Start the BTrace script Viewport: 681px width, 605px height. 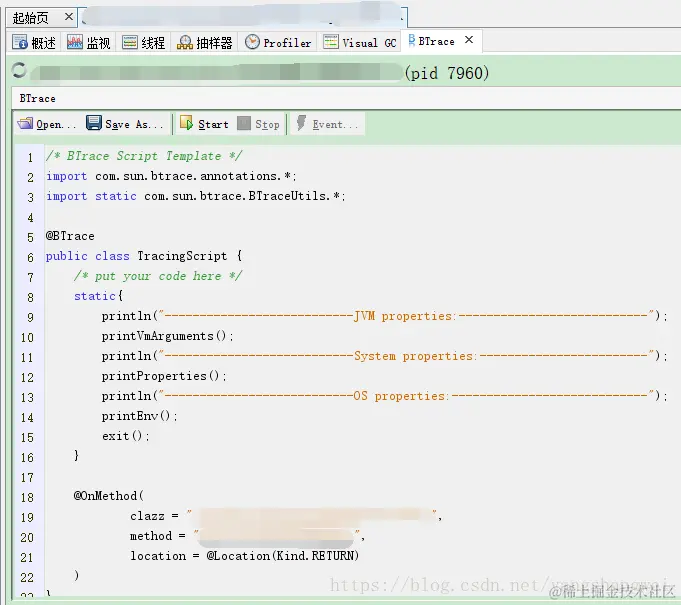pyautogui.click(x=204, y=124)
